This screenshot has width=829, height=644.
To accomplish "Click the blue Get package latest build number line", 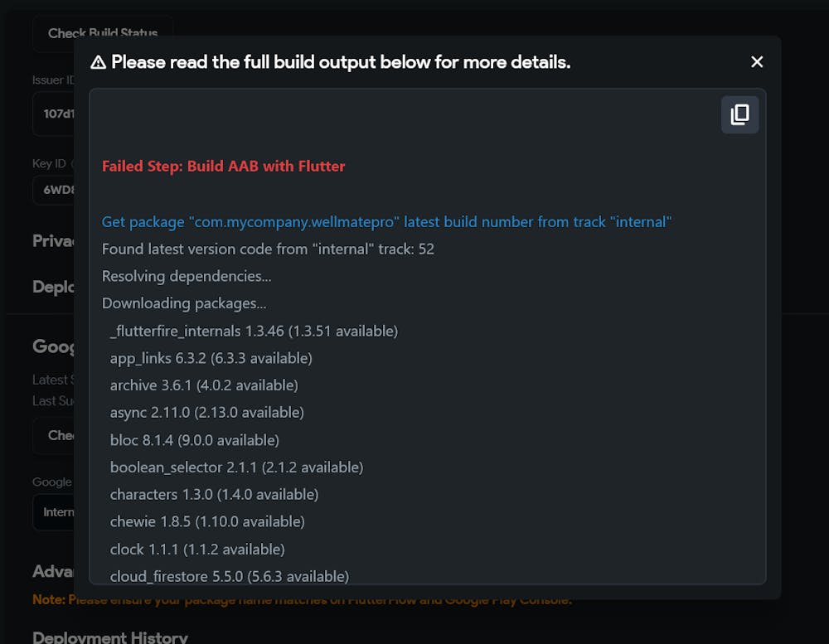I will pyautogui.click(x=386, y=221).
